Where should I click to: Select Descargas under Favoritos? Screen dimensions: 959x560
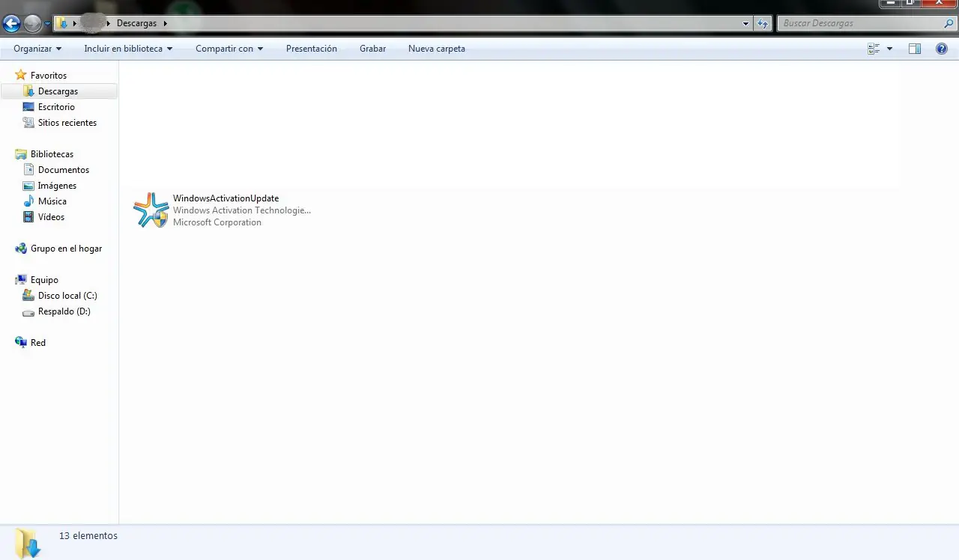pos(58,91)
